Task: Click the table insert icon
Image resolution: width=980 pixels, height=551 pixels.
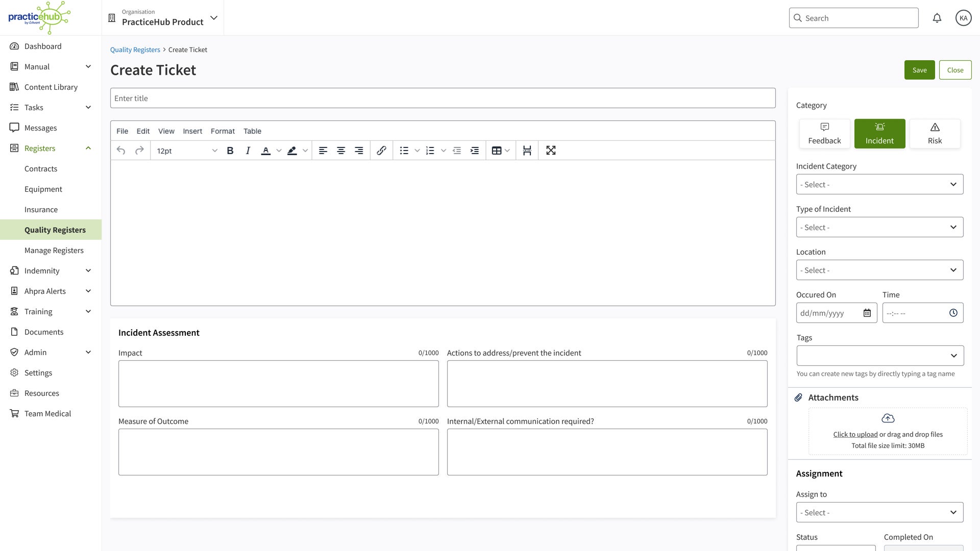Action: tap(497, 151)
